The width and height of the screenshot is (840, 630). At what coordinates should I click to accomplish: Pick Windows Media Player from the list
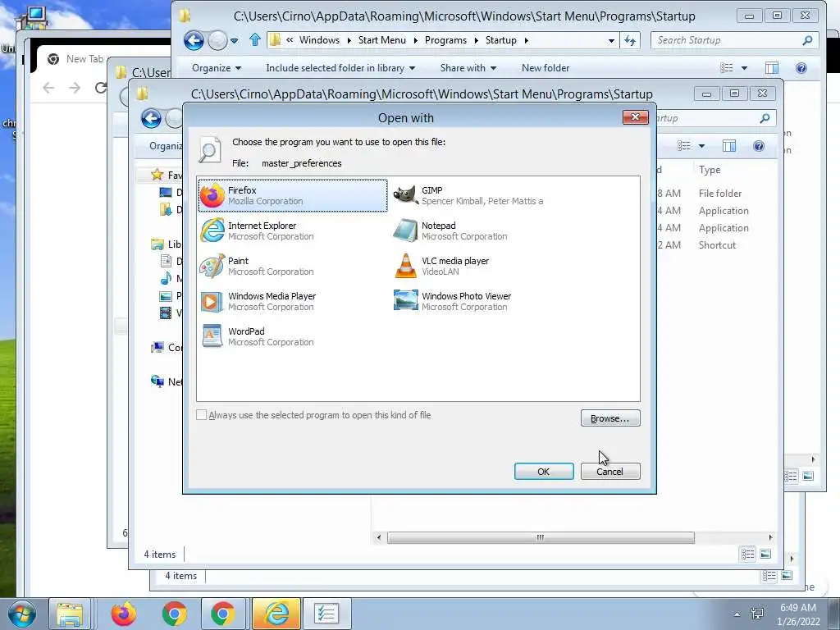pos(293,302)
